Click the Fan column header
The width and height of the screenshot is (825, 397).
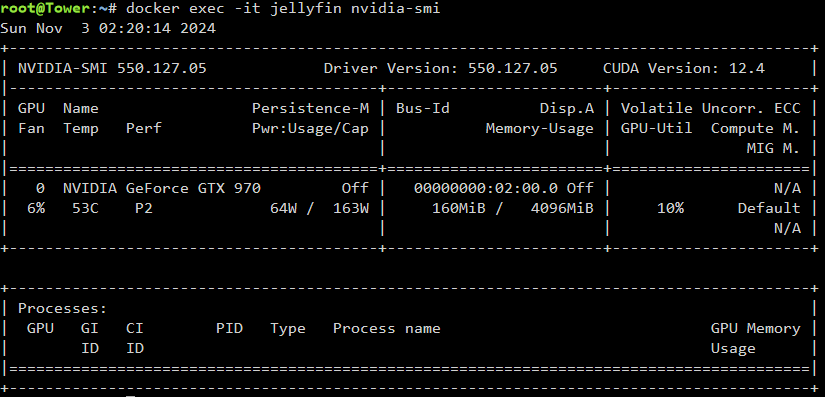point(32,128)
